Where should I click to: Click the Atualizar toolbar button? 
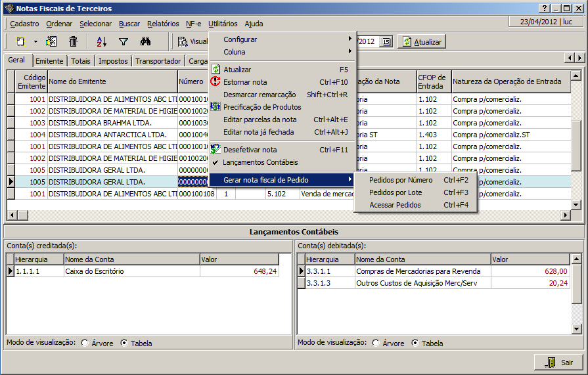pyautogui.click(x=422, y=41)
